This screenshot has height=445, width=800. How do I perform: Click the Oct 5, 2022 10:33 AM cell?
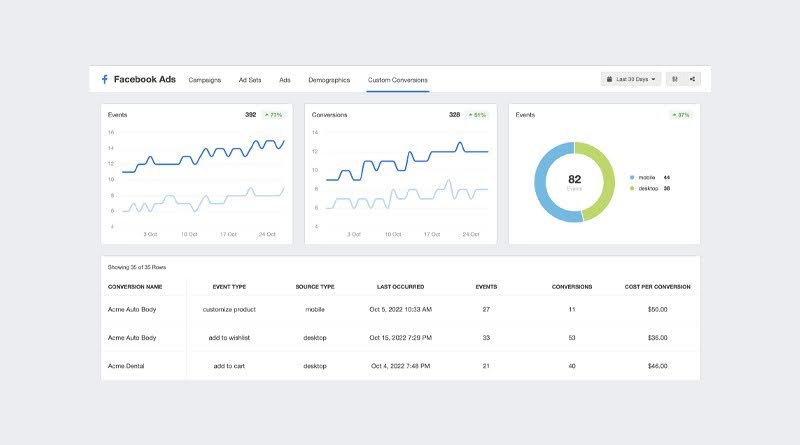click(x=401, y=309)
